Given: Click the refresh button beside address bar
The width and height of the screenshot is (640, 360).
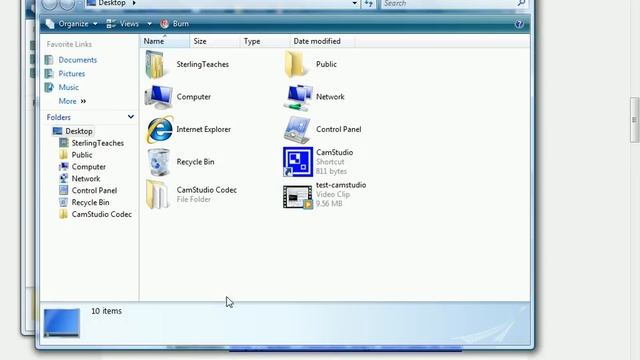Looking at the screenshot, I should (369, 3).
